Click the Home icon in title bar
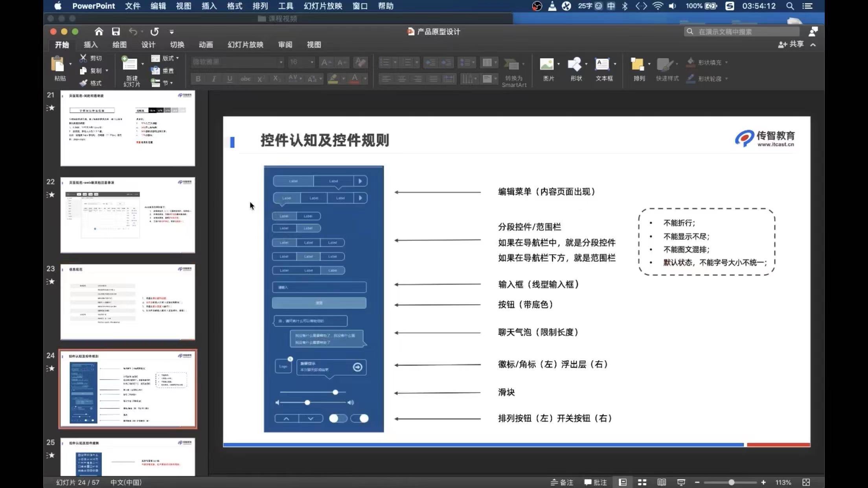Image resolution: width=868 pixels, height=488 pixels. click(99, 31)
